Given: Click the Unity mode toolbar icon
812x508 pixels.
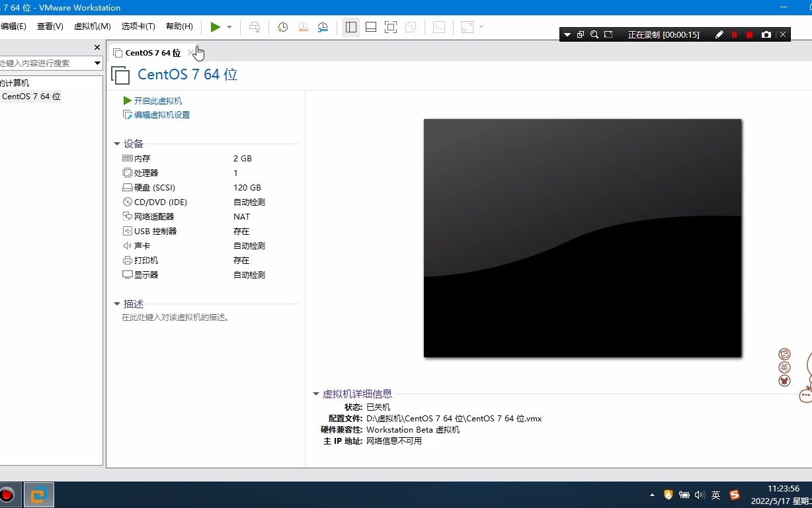Looking at the screenshot, I should (411, 27).
